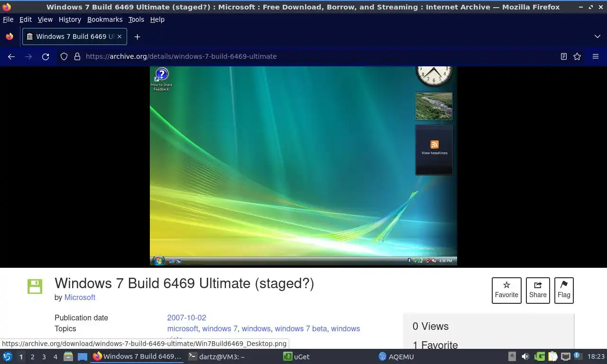Viewport: 607px width, 364px height.
Task: Bookmark this page with the star
Action: (x=577, y=56)
